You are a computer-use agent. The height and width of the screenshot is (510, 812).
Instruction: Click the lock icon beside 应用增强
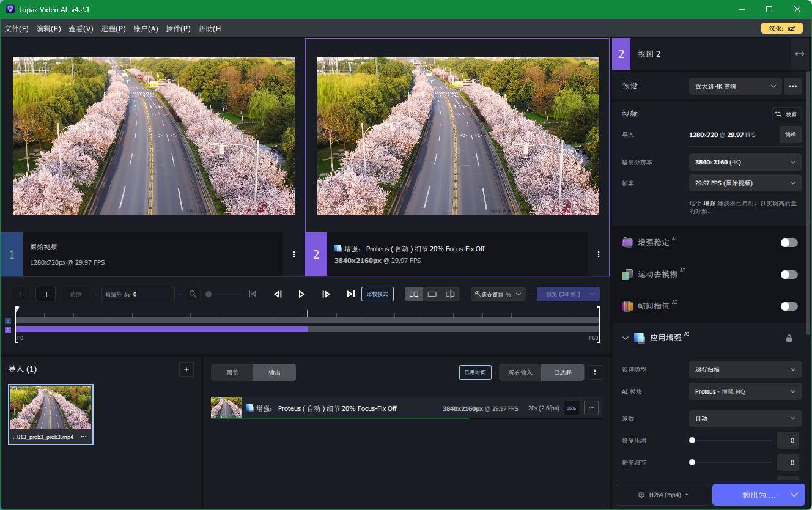(789, 338)
